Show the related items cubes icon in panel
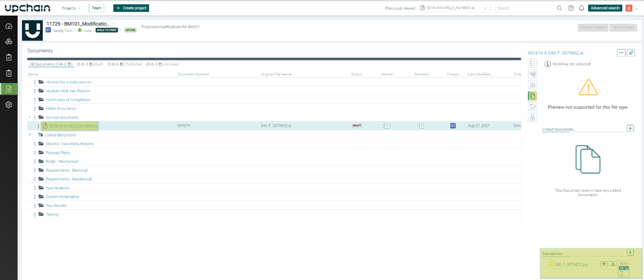This screenshot has height=280, width=644. coord(532,74)
